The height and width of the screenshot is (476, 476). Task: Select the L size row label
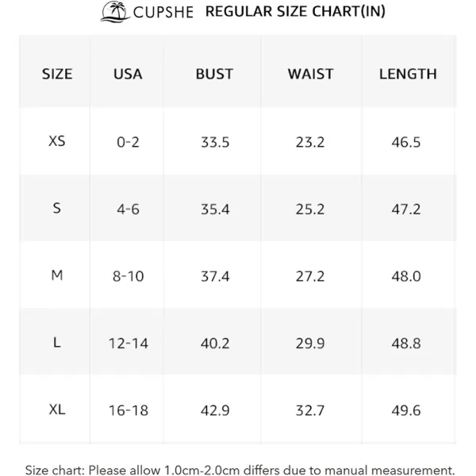[57, 343]
